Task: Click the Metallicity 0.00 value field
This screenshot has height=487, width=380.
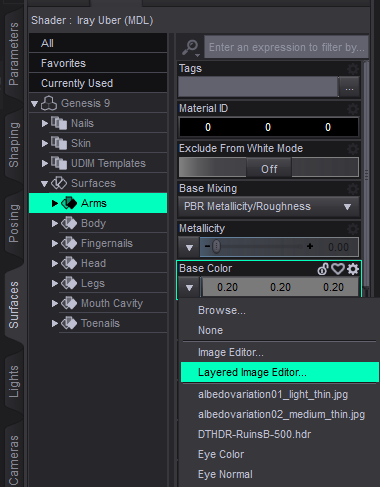Action: click(x=338, y=247)
